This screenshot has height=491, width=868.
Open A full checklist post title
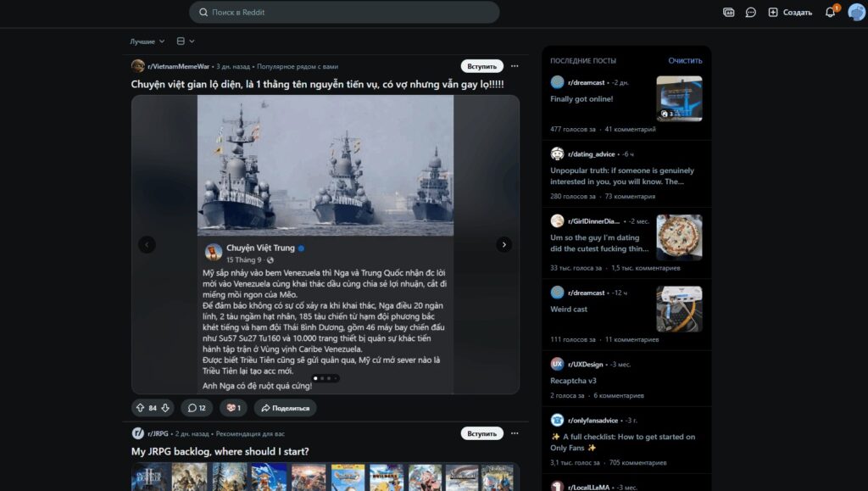point(623,443)
